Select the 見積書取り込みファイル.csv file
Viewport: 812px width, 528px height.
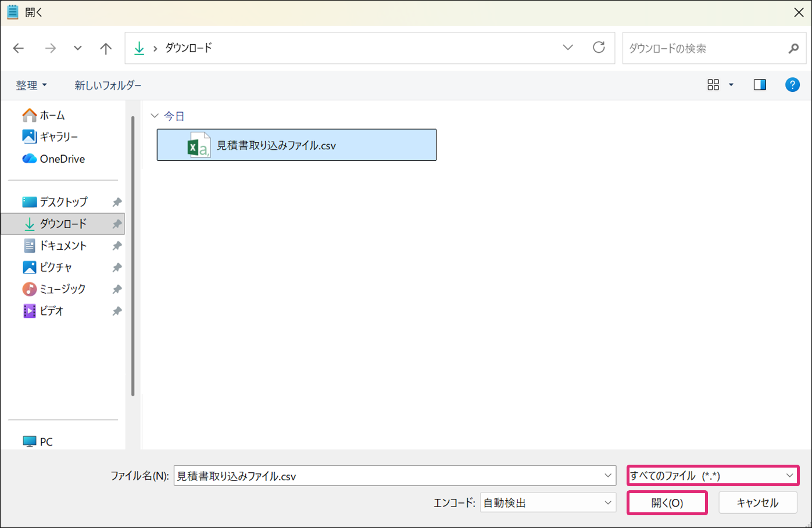tap(296, 145)
